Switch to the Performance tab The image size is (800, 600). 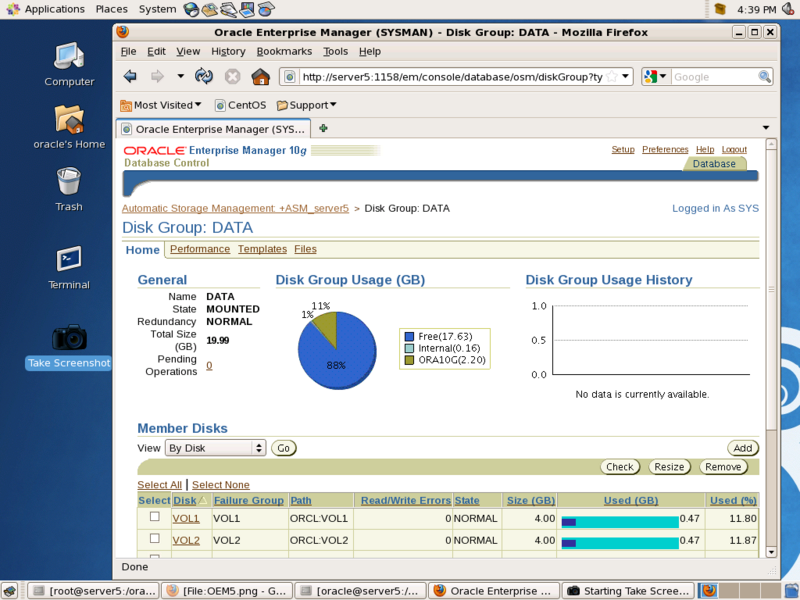pyautogui.click(x=200, y=249)
